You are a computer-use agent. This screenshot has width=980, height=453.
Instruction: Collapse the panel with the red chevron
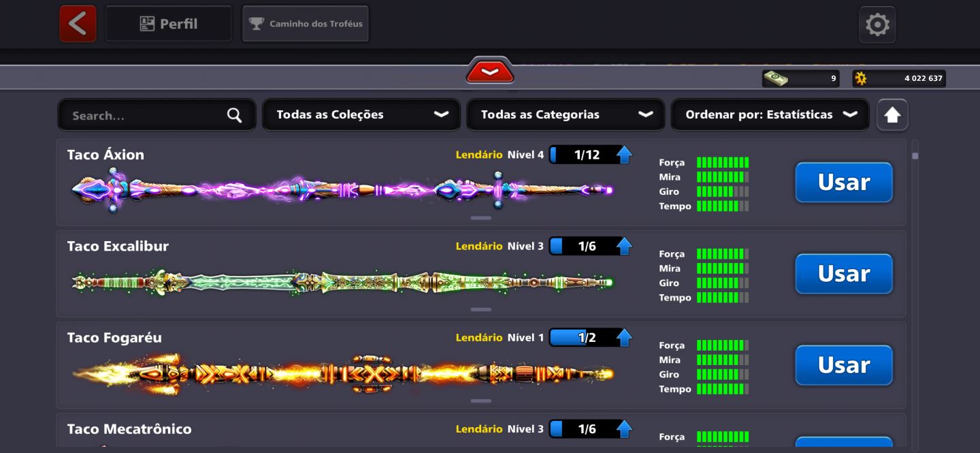tap(490, 71)
